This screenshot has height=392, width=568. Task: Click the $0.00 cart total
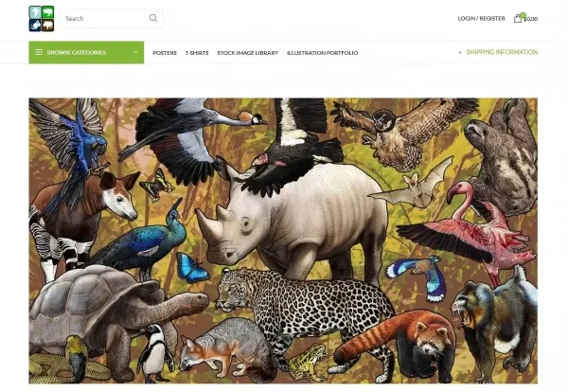click(531, 19)
